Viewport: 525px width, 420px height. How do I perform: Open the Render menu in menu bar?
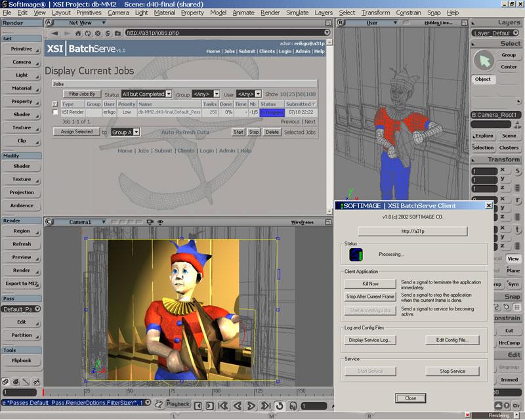tap(270, 12)
